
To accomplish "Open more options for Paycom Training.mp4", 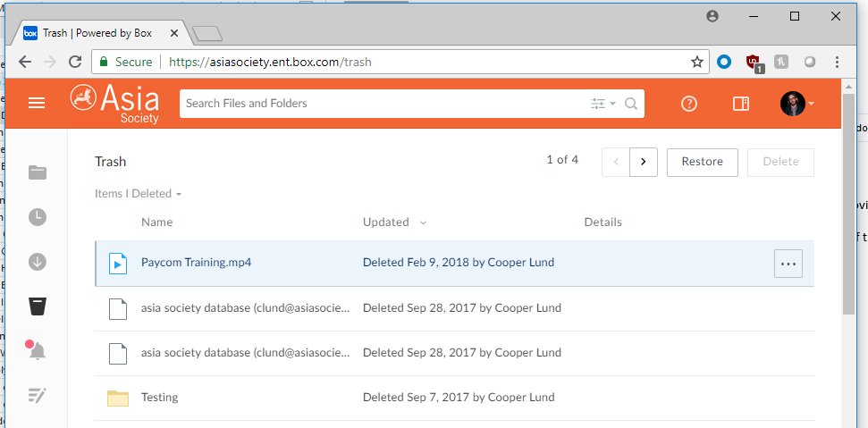I will (788, 264).
